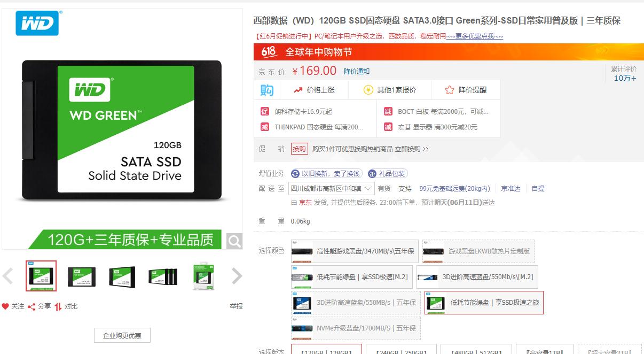
Task: Click the 以旧换新 trade-in circular icon
Action: pyautogui.click(x=294, y=173)
